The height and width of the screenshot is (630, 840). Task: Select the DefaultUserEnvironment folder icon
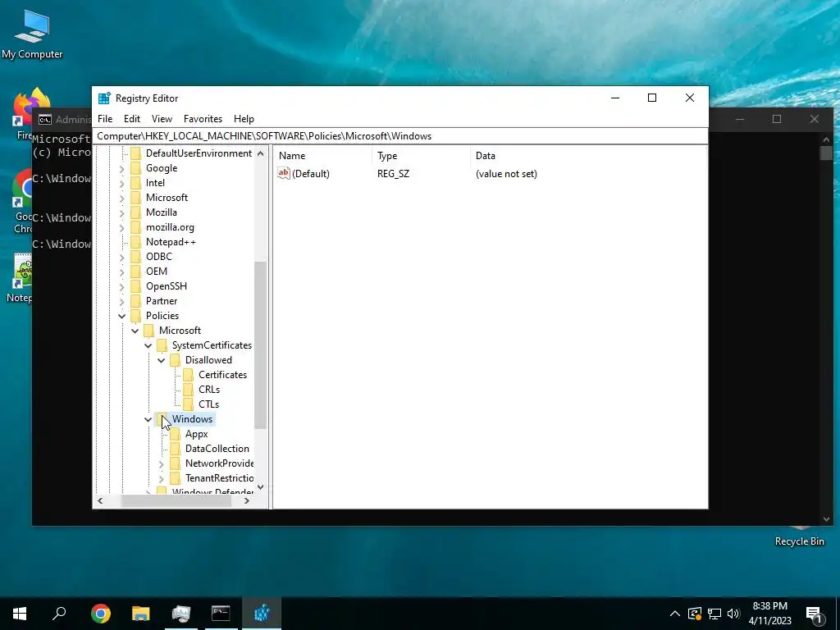pyautogui.click(x=136, y=153)
